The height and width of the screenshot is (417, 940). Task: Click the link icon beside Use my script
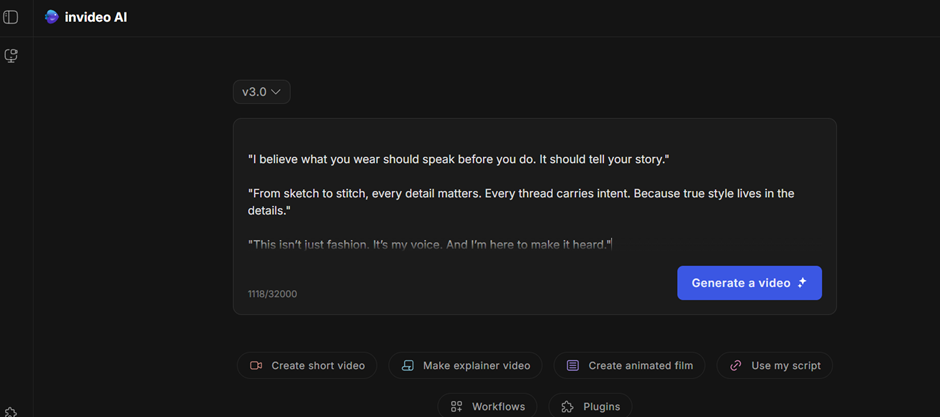736,366
